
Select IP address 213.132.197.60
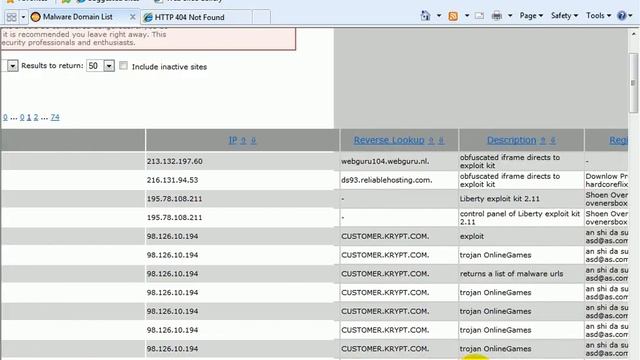pyautogui.click(x=175, y=161)
